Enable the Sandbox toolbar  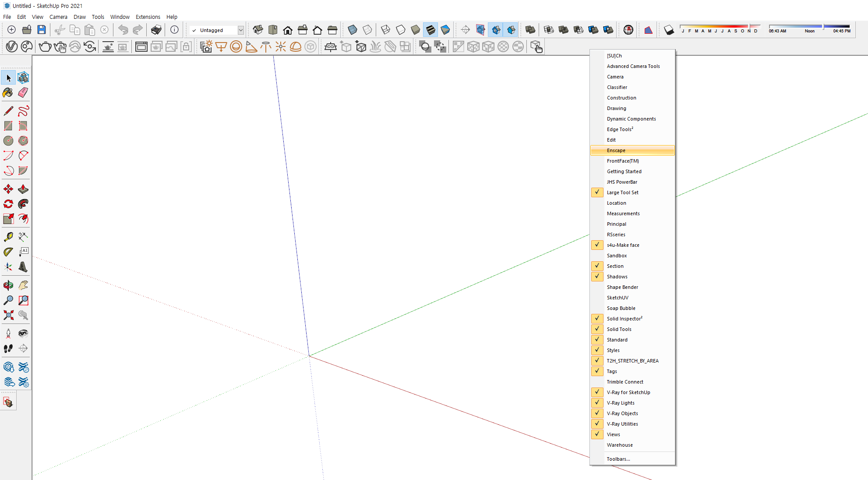coord(617,256)
